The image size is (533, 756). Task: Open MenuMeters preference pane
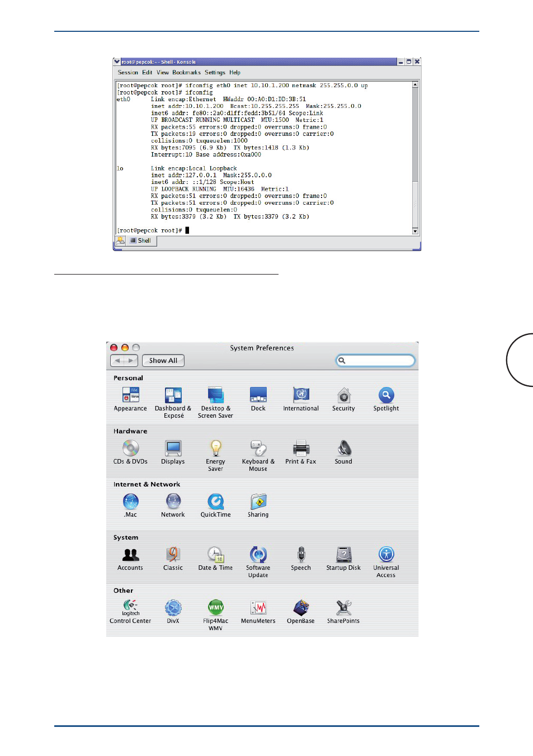click(x=258, y=612)
